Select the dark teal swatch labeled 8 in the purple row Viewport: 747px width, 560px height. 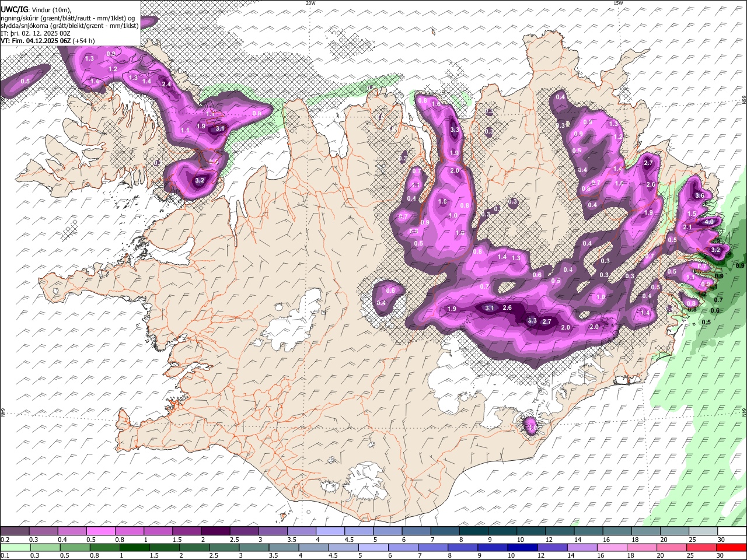[474, 531]
